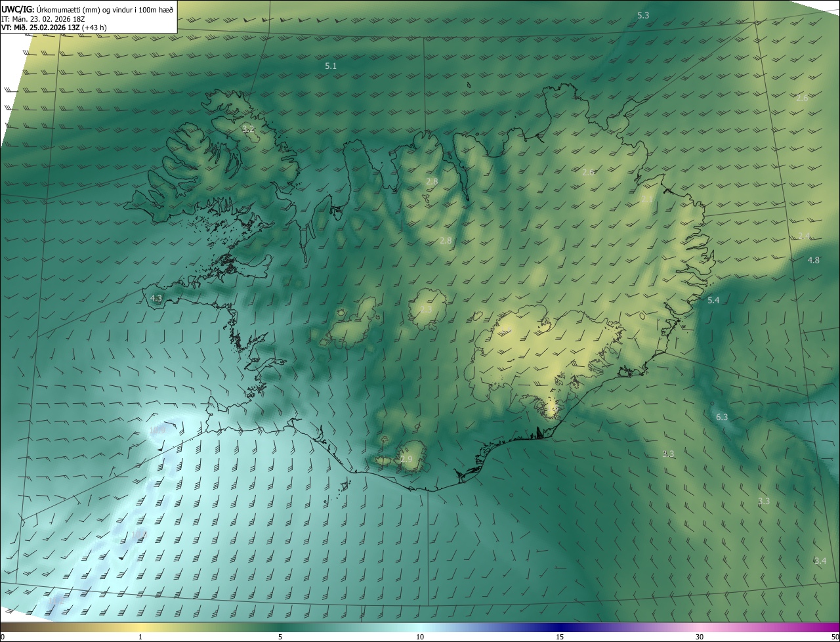Click the colour scale tick labelled 15
This screenshot has width=840, height=642.
coord(560,637)
